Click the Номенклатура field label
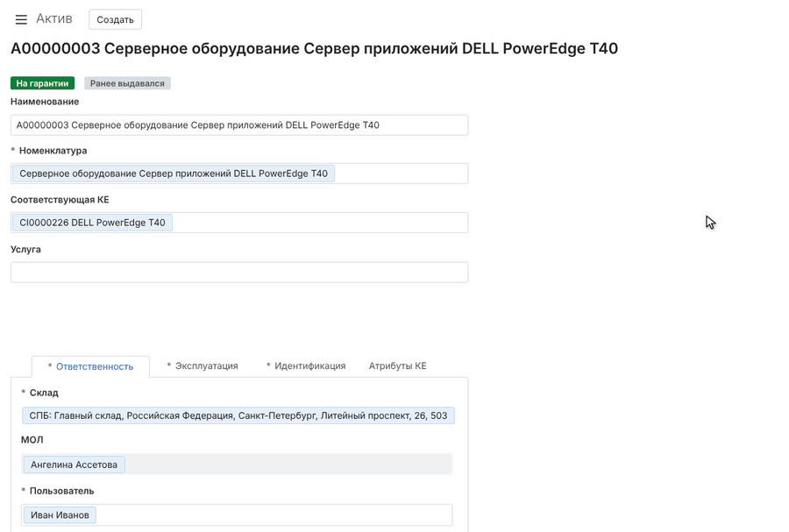 53,151
